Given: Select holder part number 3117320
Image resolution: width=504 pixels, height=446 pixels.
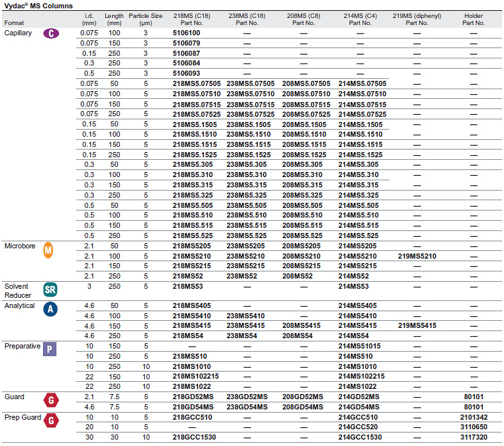Looking at the screenshot, I should click(x=474, y=437).
